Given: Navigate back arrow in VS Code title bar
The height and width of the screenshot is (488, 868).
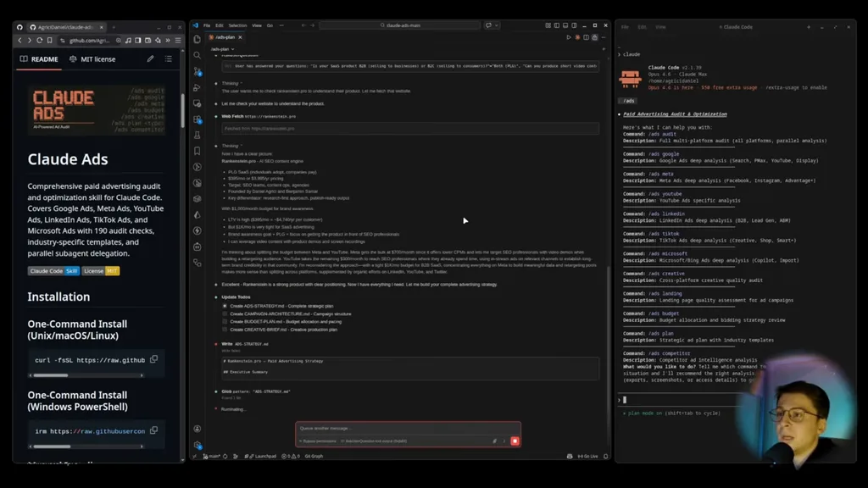Looking at the screenshot, I should click(303, 25).
